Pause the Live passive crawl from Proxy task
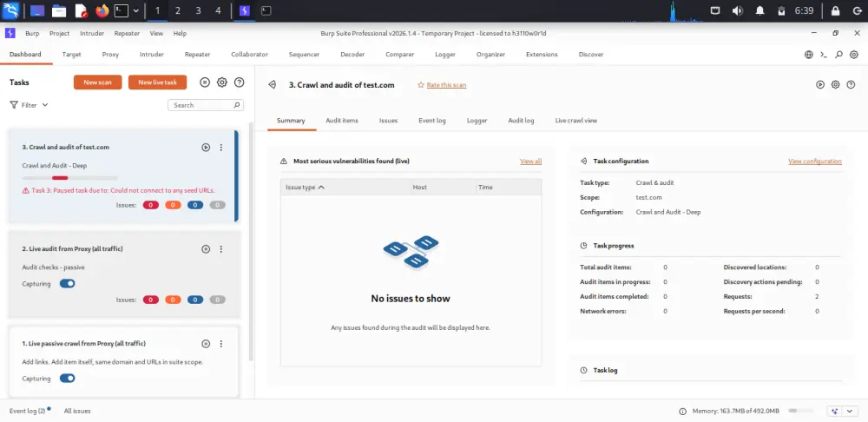868x422 pixels. click(x=206, y=344)
